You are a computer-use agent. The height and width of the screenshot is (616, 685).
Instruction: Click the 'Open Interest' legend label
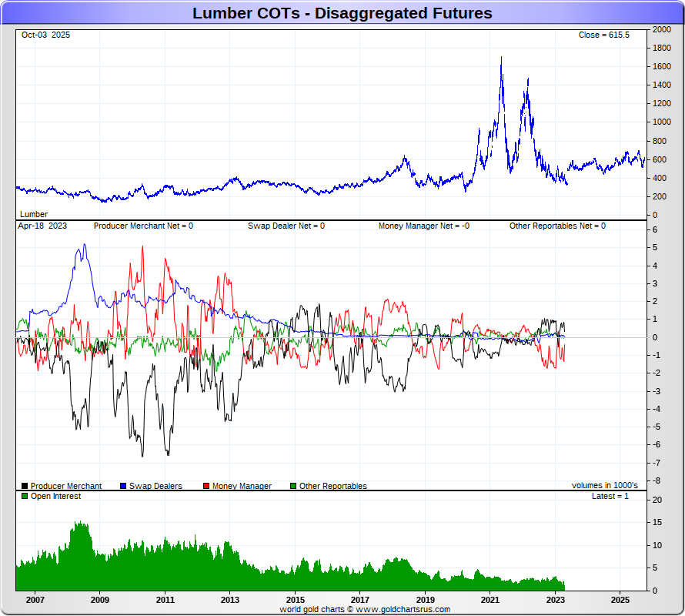pos(55,496)
